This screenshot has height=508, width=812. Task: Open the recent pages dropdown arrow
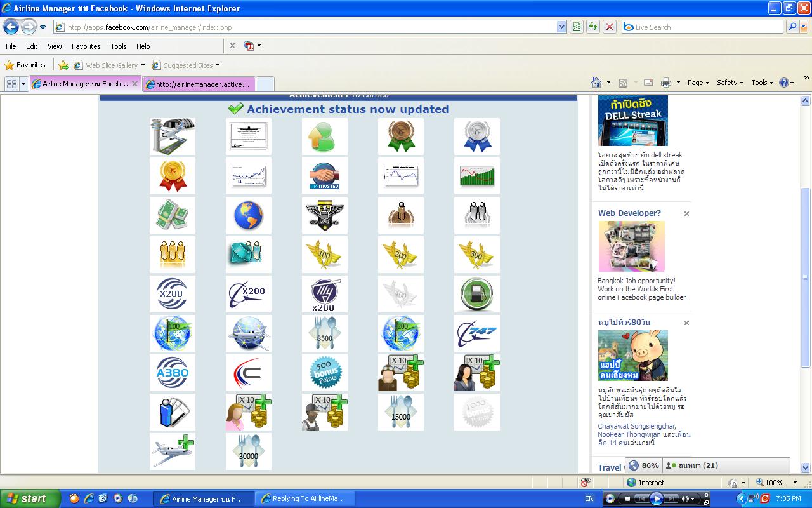pyautogui.click(x=43, y=27)
